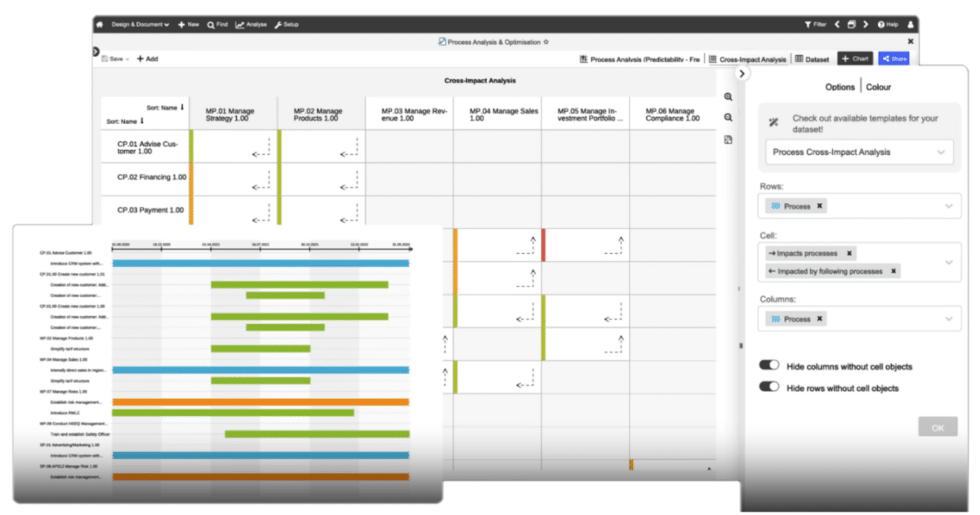Click the magic wand templates icon
Viewport: 980px width, 515px height.
click(x=773, y=122)
